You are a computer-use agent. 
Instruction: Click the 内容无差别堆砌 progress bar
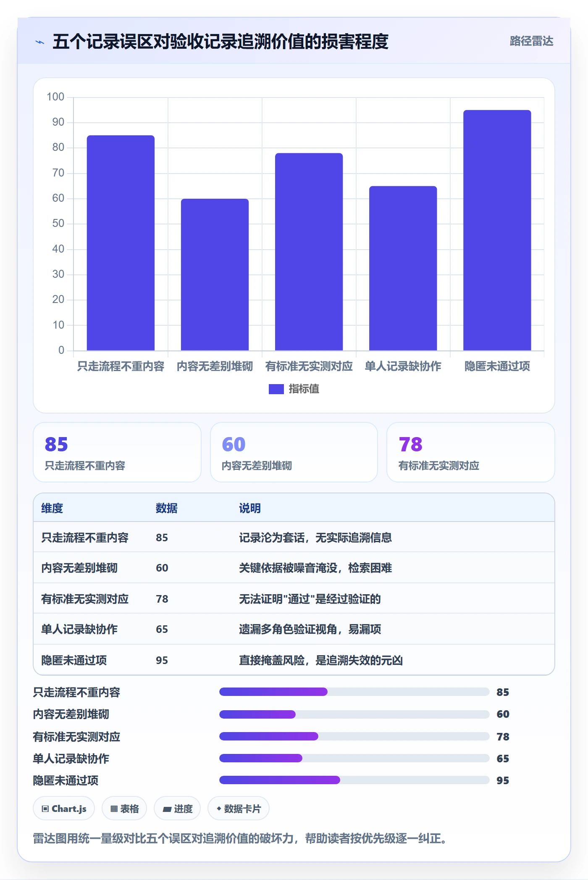pos(354,714)
